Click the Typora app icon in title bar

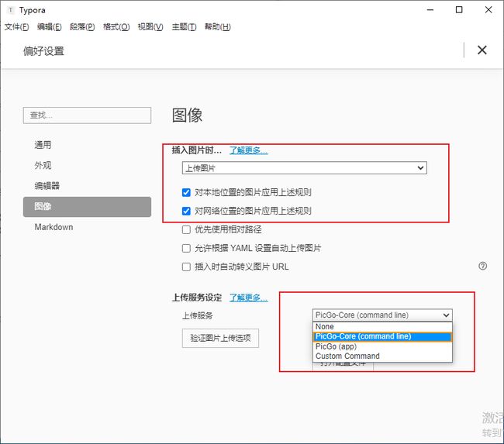pyautogui.click(x=11, y=10)
